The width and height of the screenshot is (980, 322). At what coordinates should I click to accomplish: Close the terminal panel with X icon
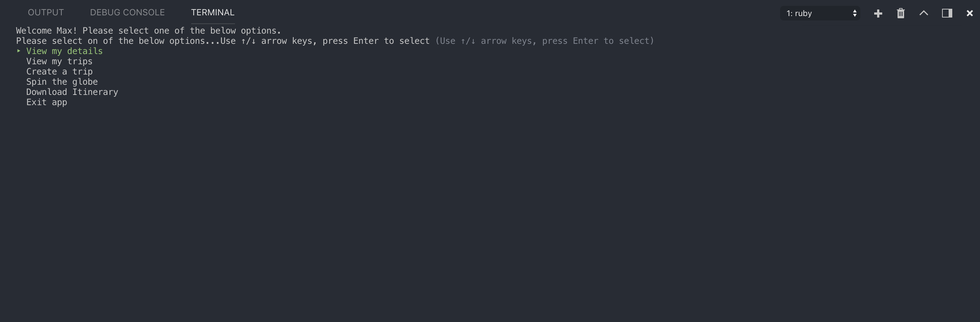click(x=969, y=13)
